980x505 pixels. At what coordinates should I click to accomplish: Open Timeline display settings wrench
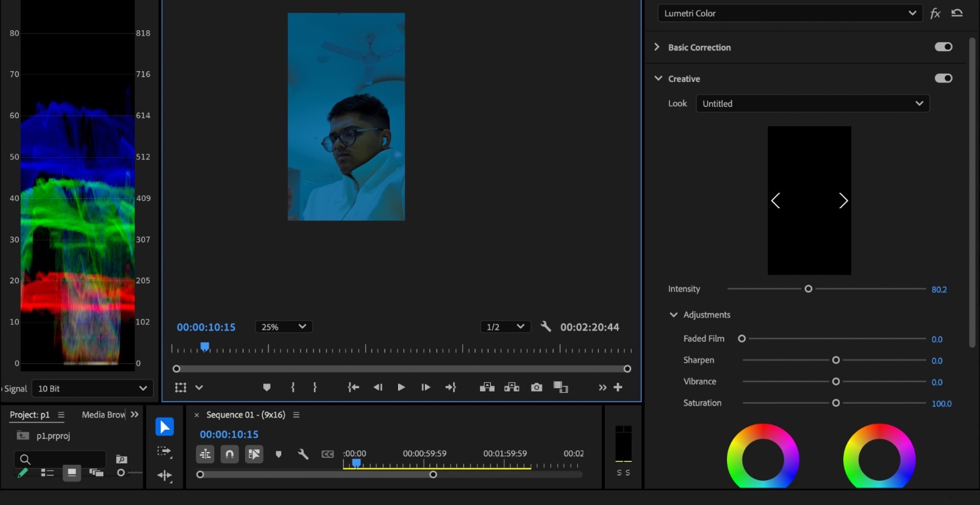(x=303, y=454)
